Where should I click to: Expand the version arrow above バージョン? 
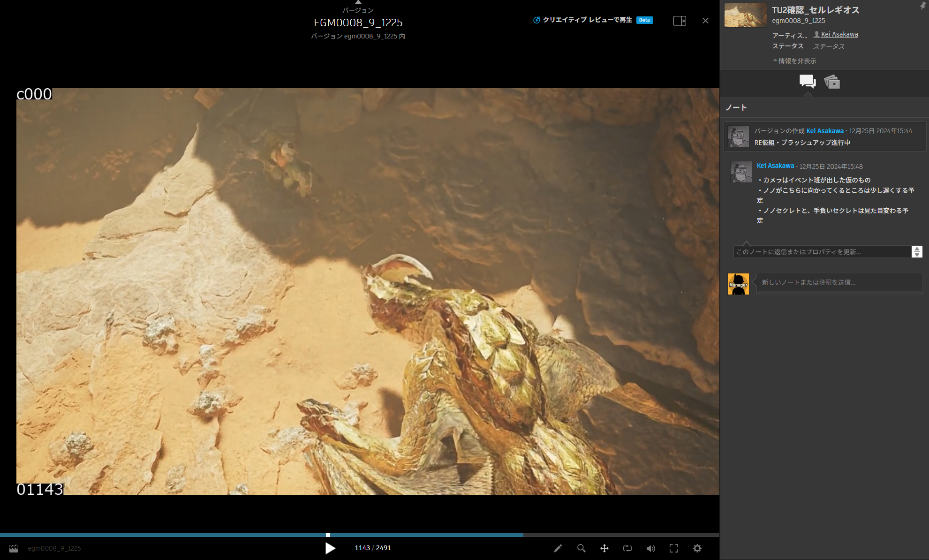(x=358, y=2)
